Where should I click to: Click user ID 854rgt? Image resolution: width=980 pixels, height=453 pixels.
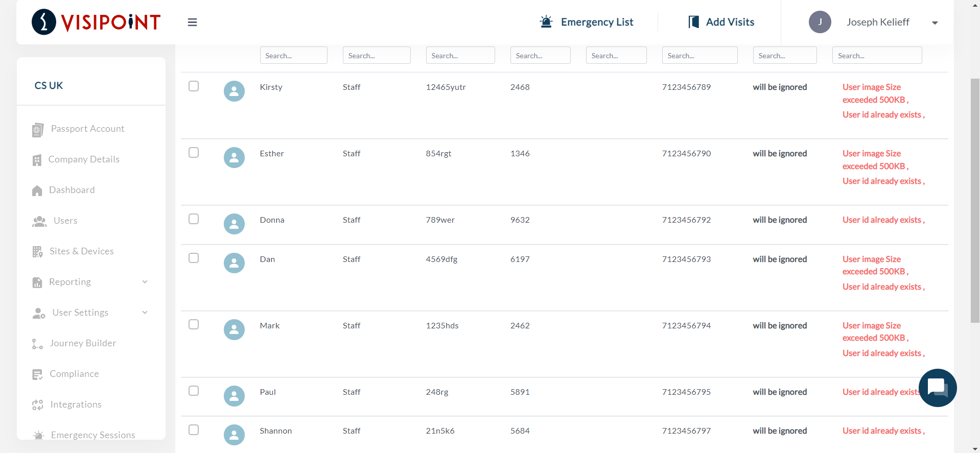[438, 153]
